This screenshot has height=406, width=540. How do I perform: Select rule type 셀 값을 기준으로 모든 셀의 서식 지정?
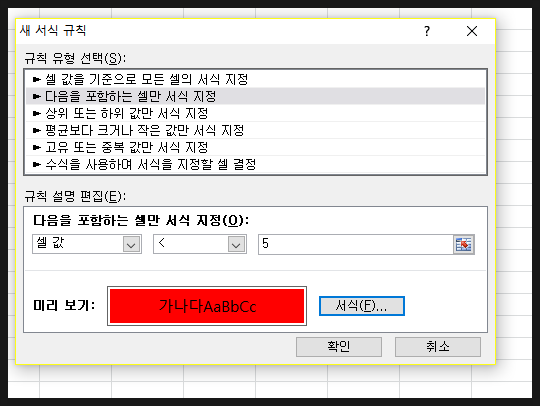[x=256, y=80]
